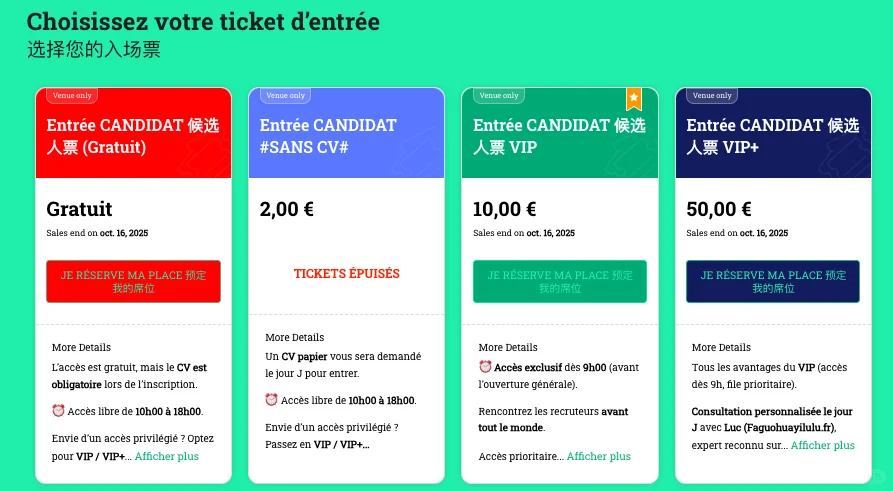Click the alarm clock icon beside Accès exclusif
Viewport: 893px width, 491px height.
tap(485, 366)
